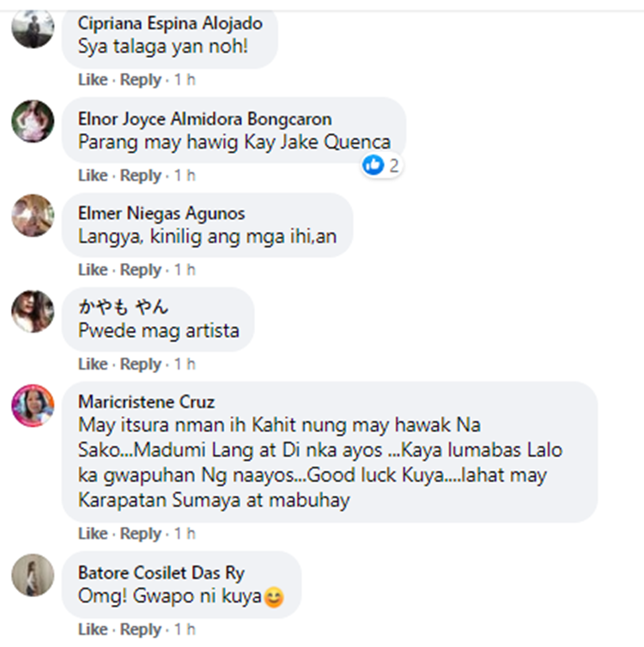Open the 1 h timestamp on Batore's comment
Screen dimensions: 644x647
185,629
